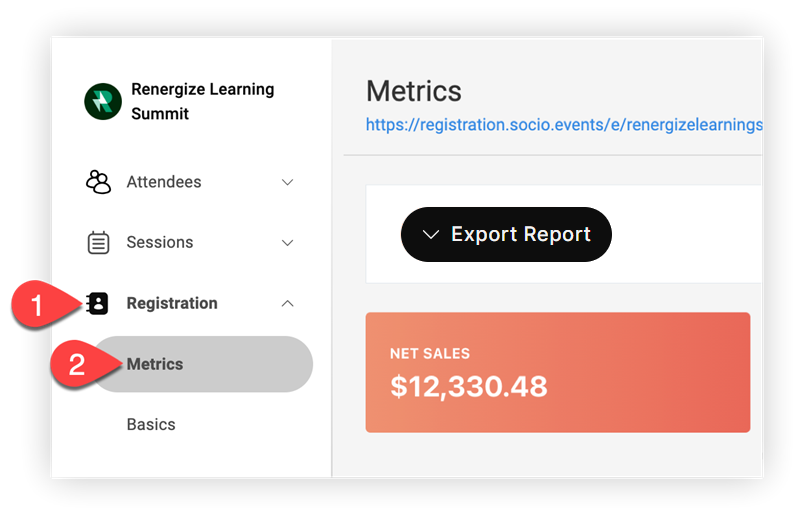Click the Export Report button

[x=506, y=234]
